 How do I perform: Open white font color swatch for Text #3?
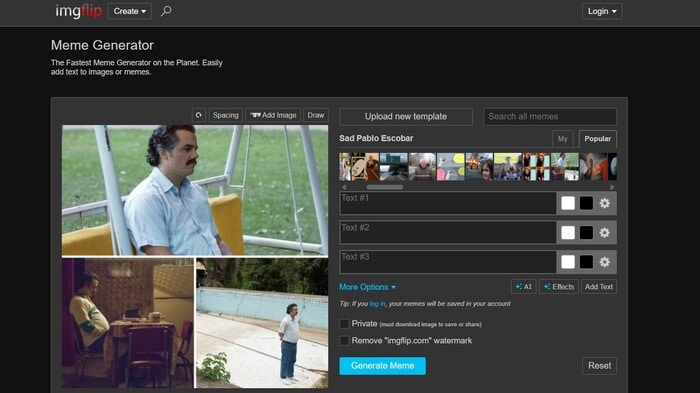tap(568, 262)
